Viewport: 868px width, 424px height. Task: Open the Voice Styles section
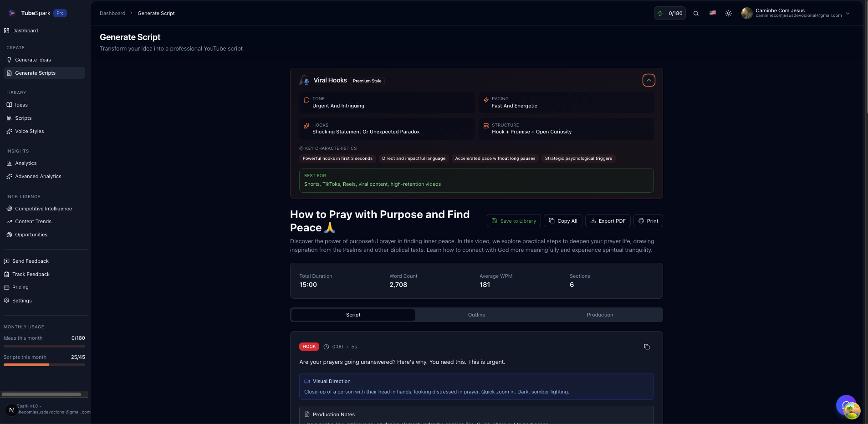(x=30, y=131)
